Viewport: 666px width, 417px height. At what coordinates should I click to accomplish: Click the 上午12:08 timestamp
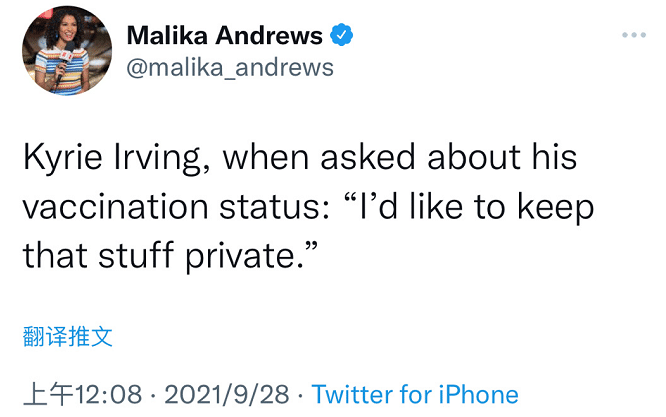pos(82,394)
